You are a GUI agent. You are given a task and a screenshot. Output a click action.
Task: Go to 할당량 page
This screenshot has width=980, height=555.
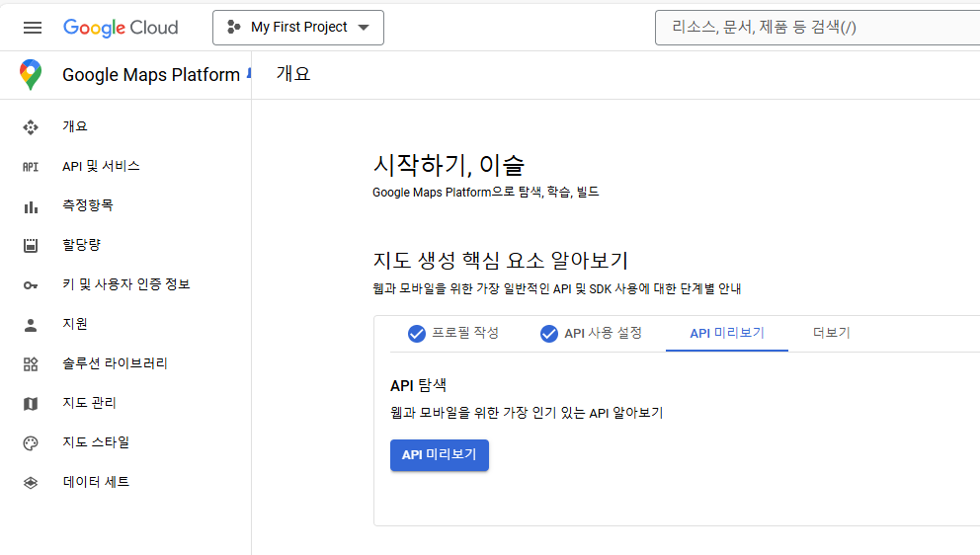[125, 245]
